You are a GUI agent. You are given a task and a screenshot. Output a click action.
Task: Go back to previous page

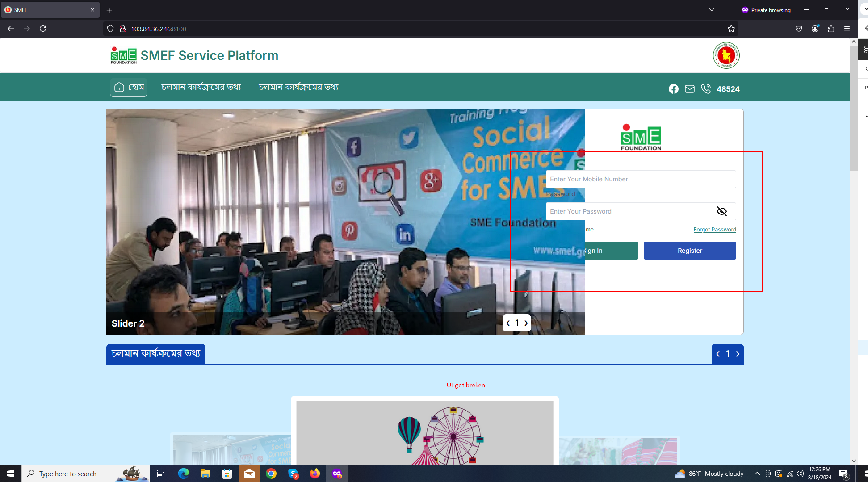tap(11, 29)
